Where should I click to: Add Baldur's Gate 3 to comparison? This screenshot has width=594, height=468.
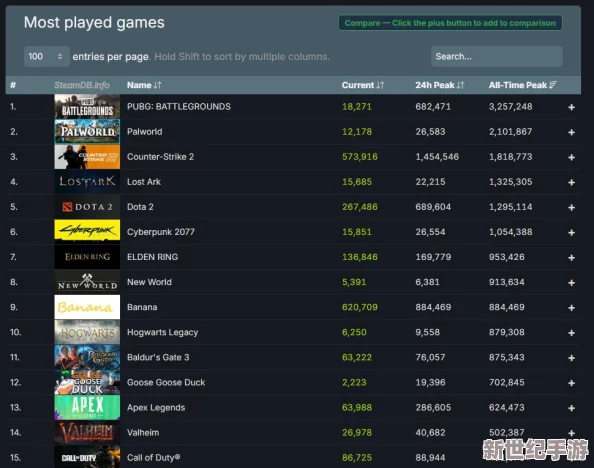click(x=571, y=358)
